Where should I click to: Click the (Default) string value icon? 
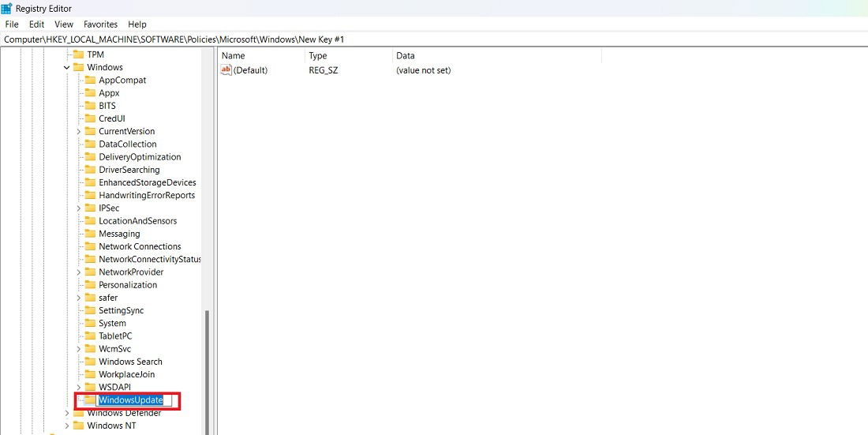[x=226, y=69]
